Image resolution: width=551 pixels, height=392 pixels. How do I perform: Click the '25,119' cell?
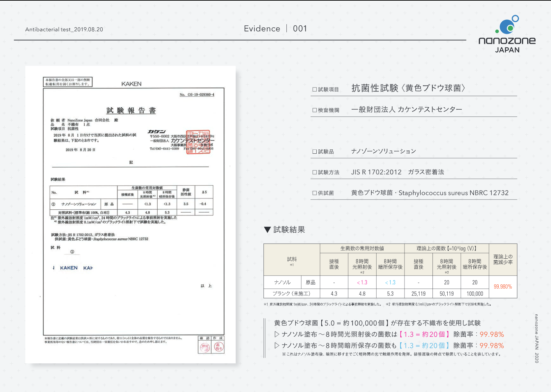[x=419, y=294]
